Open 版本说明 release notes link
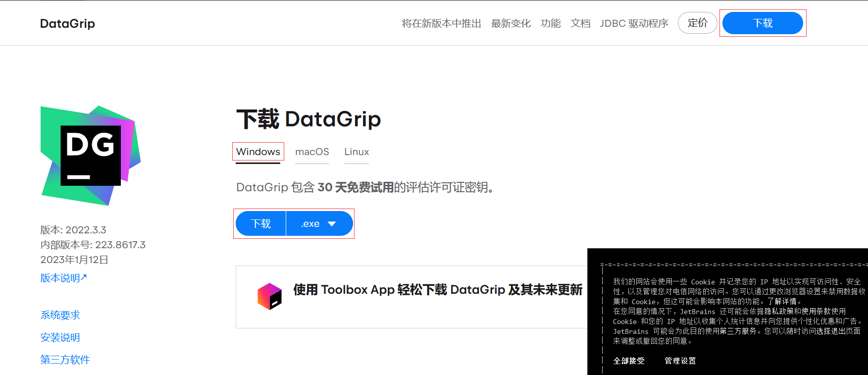This screenshot has height=375, width=868. 63,278
